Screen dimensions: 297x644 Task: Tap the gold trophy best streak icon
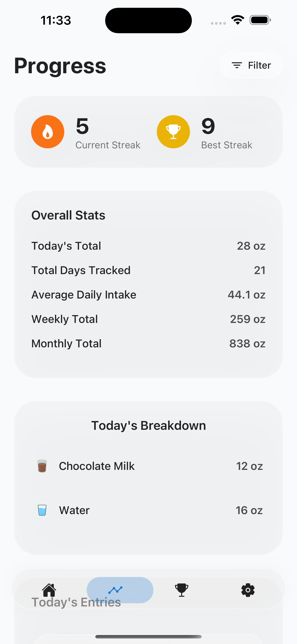173,132
